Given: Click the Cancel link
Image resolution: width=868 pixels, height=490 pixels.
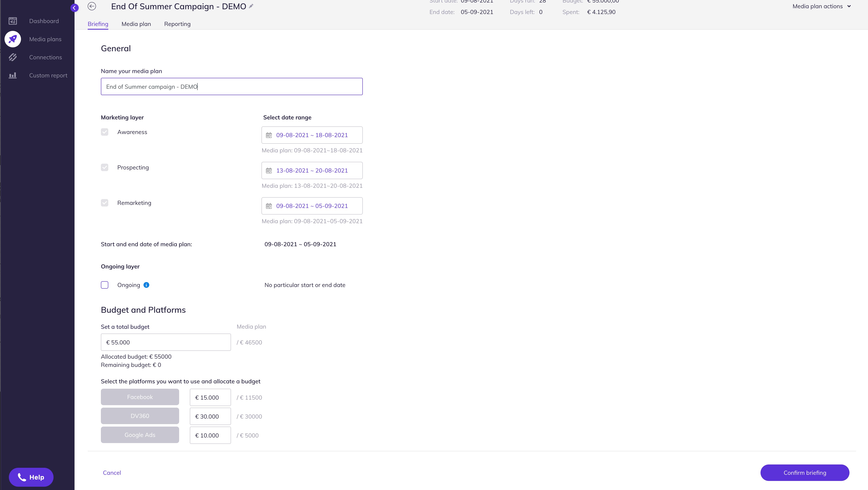Looking at the screenshot, I should [x=112, y=473].
